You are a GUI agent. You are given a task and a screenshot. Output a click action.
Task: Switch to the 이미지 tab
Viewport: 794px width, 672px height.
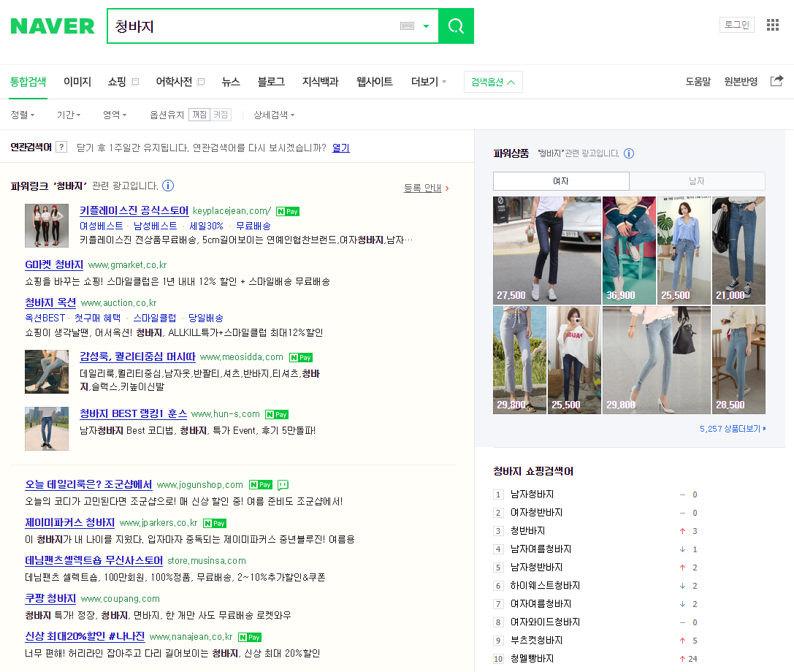coord(77,82)
